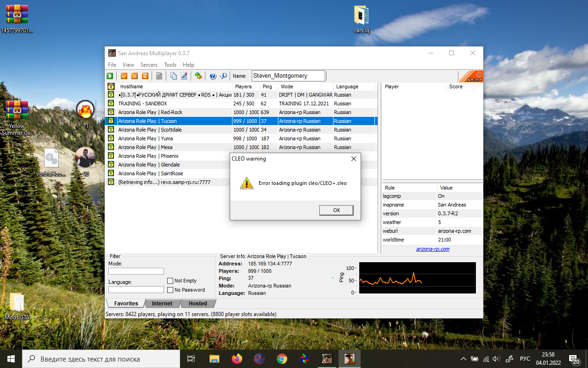Click the blue Help question mark icon
This screenshot has height=368, width=588.
(x=213, y=76)
